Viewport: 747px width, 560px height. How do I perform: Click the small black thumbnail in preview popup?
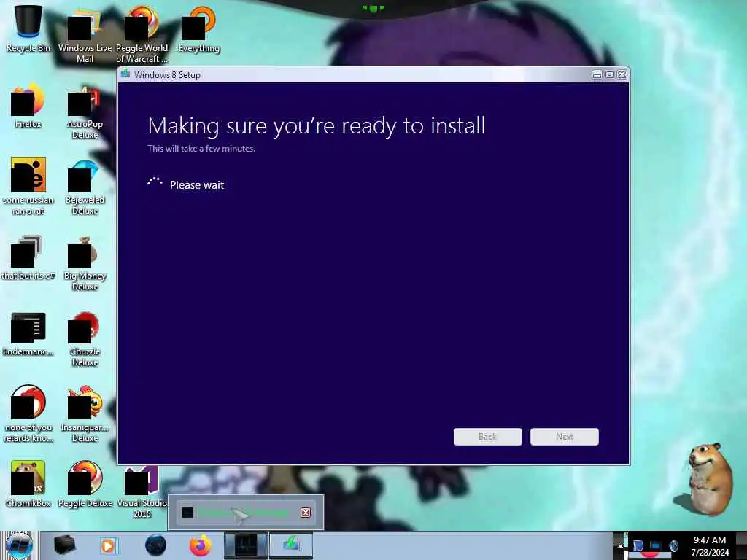[x=187, y=513]
